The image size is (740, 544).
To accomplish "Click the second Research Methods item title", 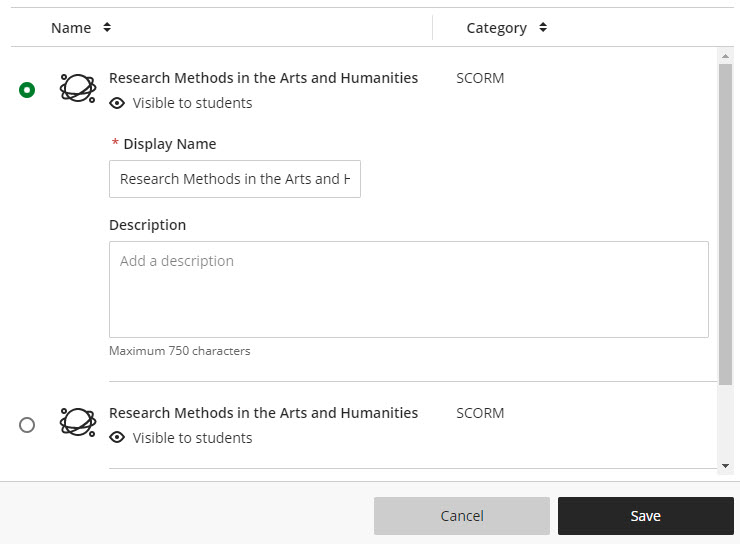I will pyautogui.click(x=263, y=413).
